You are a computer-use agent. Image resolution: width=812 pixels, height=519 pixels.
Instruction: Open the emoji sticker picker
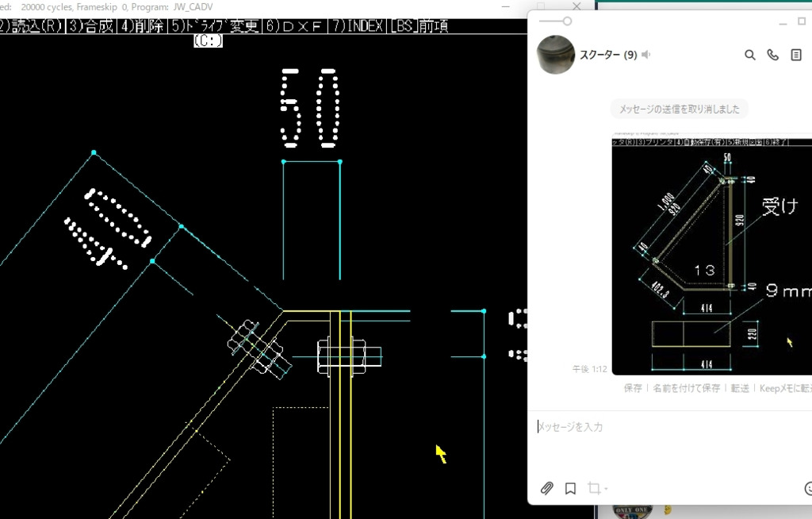point(808,488)
